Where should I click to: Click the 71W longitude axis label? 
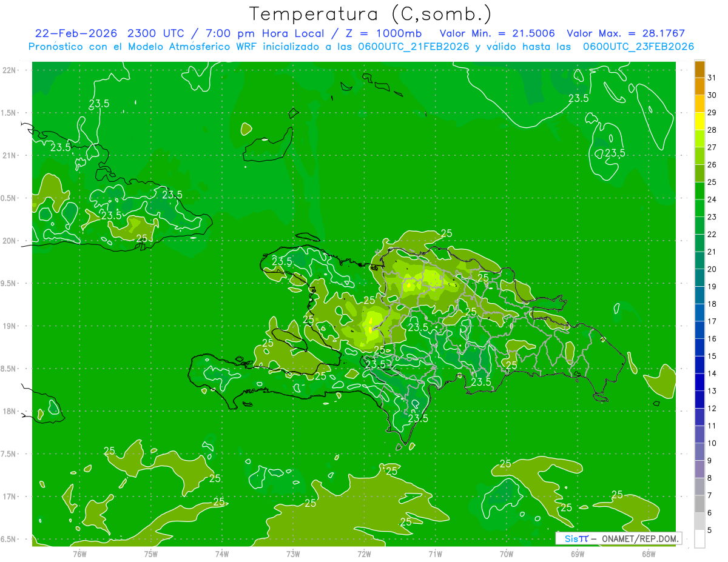tap(435, 554)
